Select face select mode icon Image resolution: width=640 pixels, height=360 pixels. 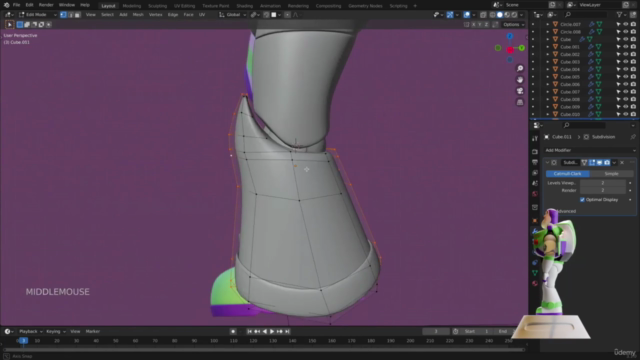tap(77, 15)
